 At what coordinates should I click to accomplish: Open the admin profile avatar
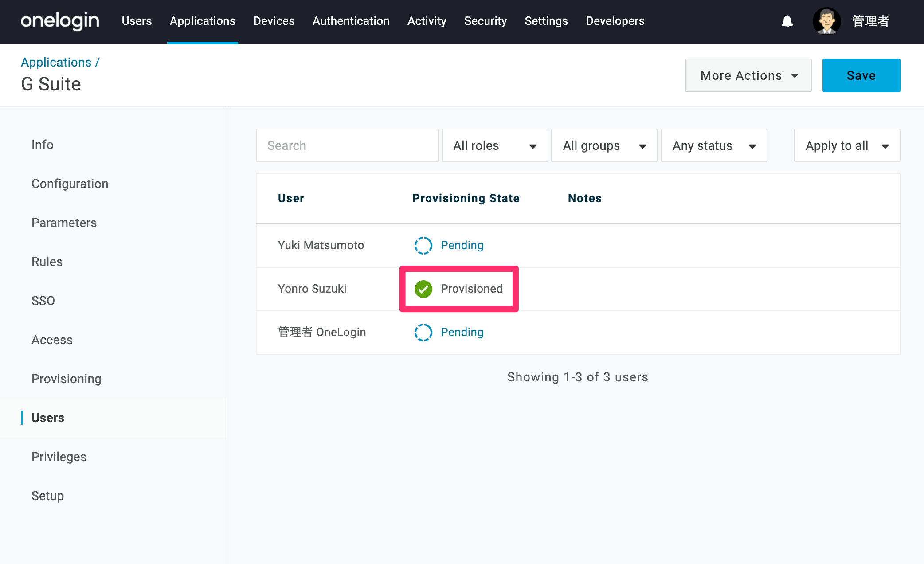(x=826, y=21)
